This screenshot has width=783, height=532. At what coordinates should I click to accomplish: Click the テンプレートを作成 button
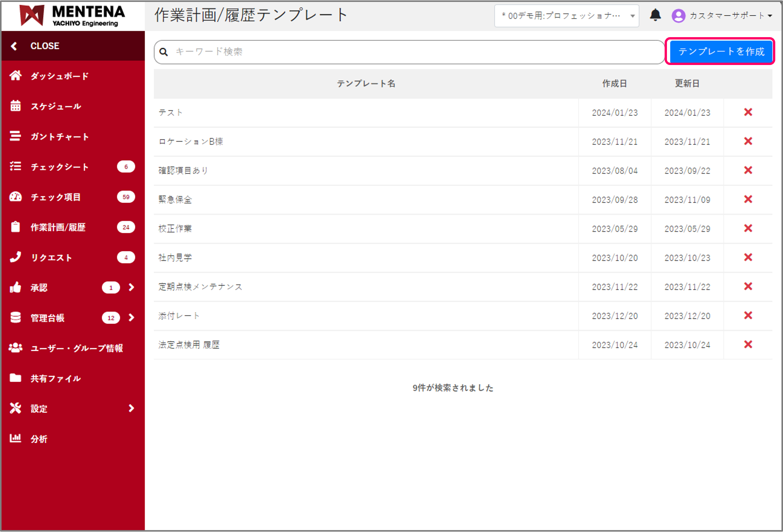[720, 51]
